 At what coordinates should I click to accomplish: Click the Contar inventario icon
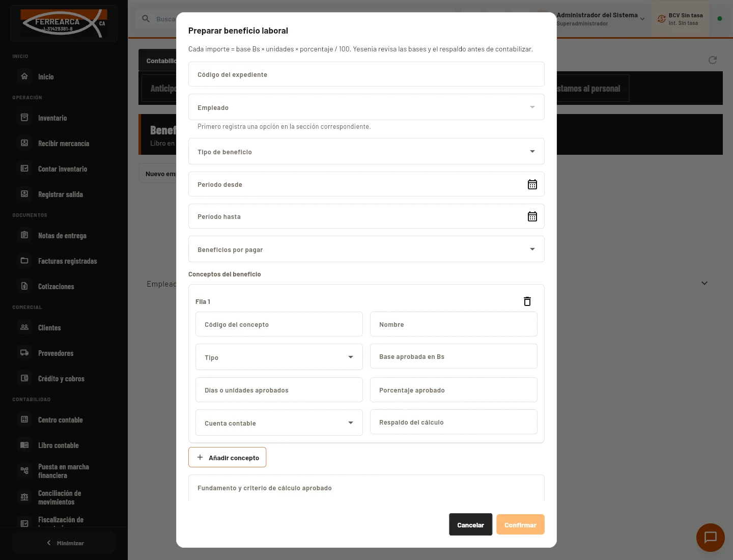24,169
